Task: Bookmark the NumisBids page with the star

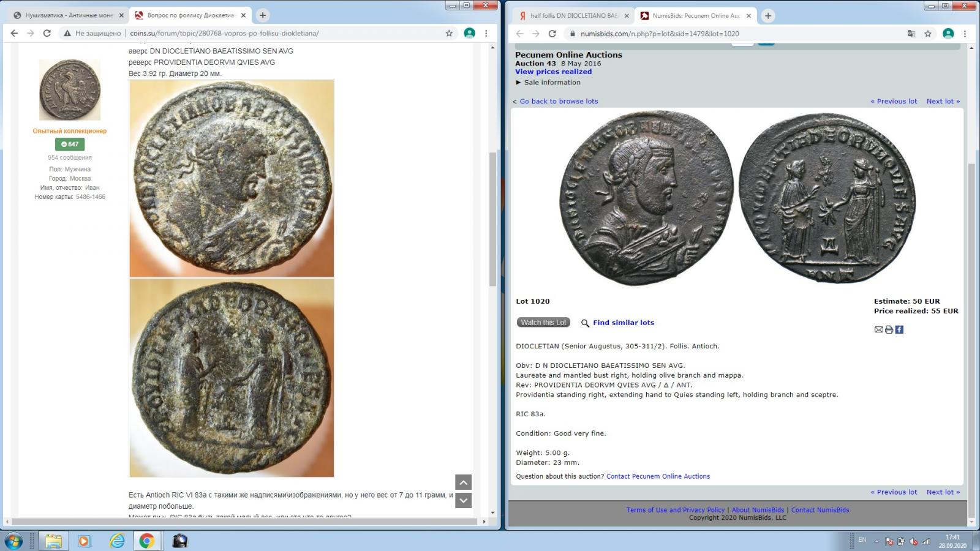Action: (x=928, y=34)
